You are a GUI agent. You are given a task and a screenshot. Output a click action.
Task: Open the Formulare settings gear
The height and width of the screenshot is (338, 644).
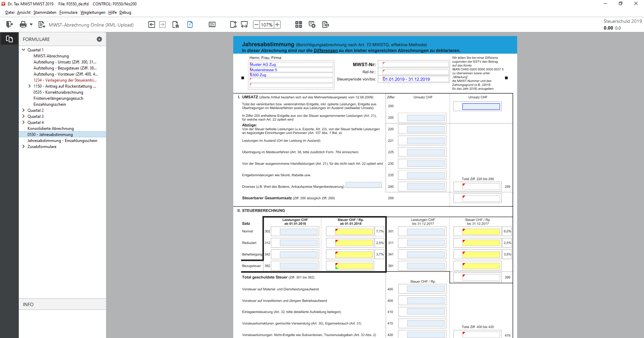pyautogui.click(x=99, y=39)
